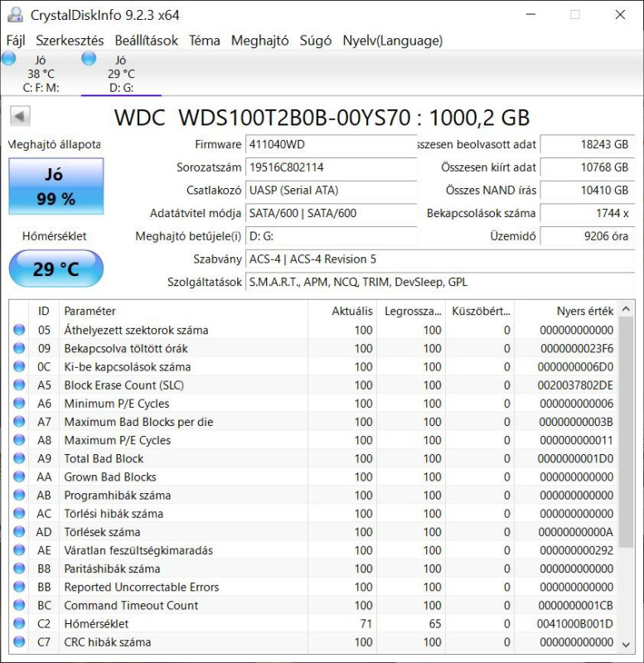
Task: Select the Áthelyezett szektorok száma row
Action: point(313,330)
